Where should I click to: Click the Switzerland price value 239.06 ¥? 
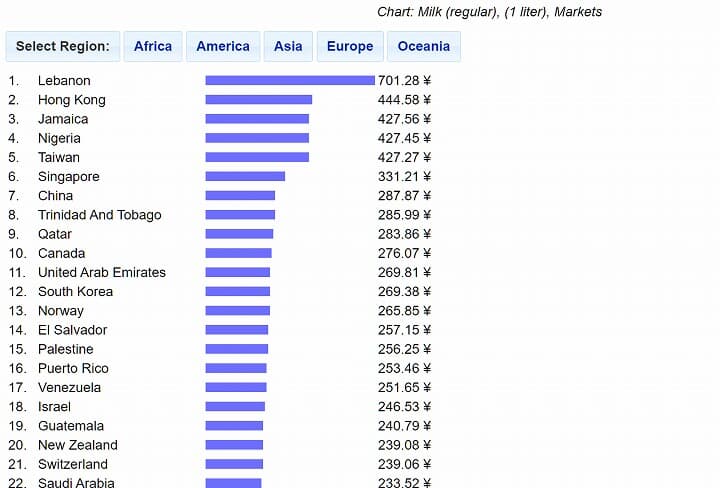[x=404, y=464]
